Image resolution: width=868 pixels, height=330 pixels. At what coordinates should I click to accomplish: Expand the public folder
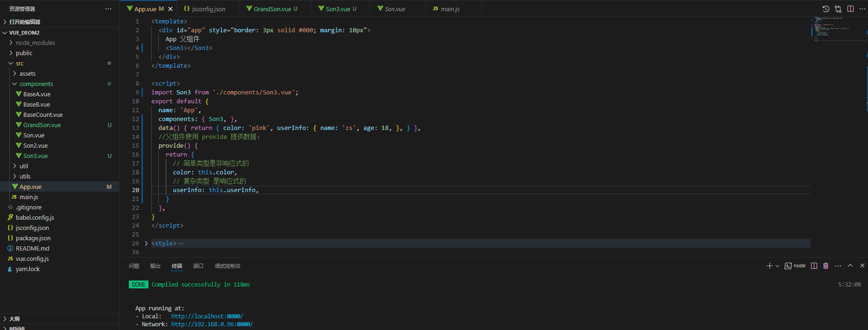click(59, 53)
